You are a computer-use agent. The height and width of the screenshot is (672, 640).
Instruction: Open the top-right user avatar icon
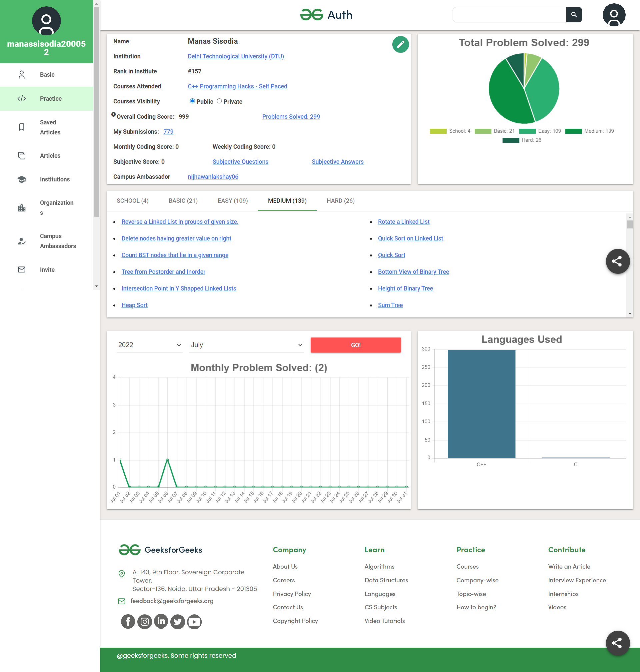click(x=614, y=15)
